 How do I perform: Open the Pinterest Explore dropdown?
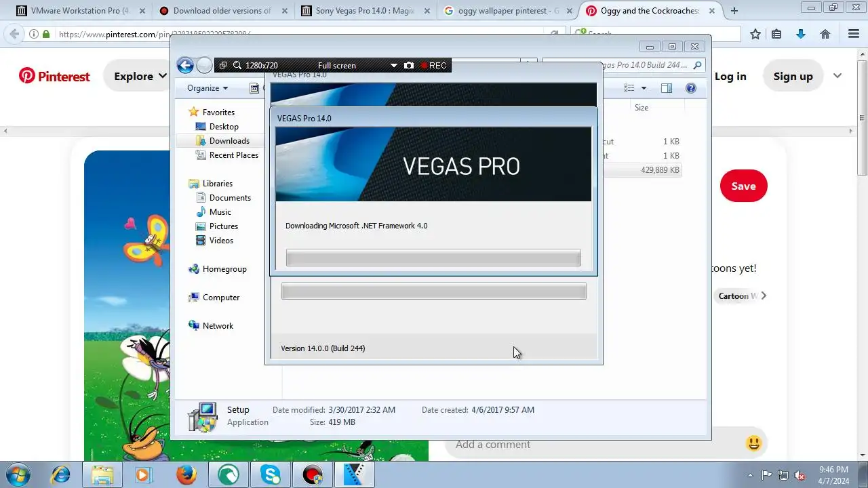140,76
